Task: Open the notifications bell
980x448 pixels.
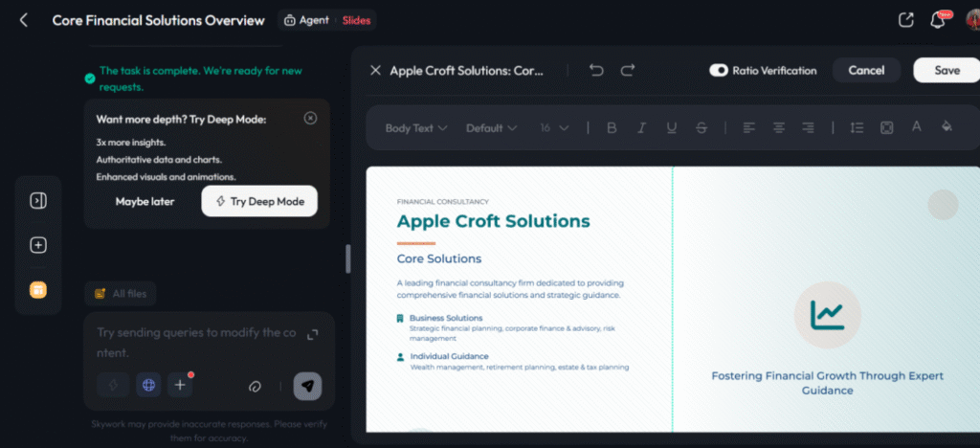Action: point(938,20)
